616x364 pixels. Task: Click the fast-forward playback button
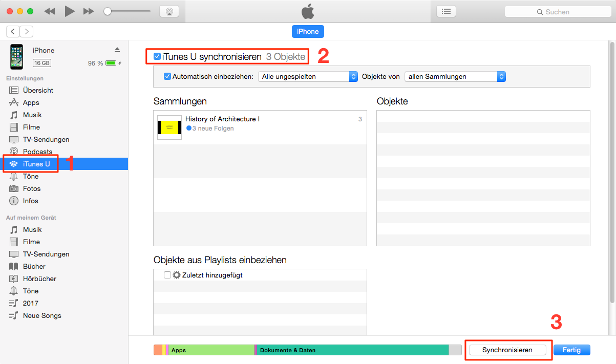tap(89, 11)
